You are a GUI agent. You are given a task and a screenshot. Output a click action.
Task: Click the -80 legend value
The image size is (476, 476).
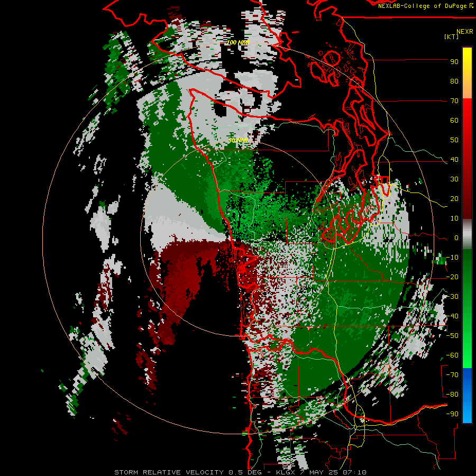[x=452, y=395]
